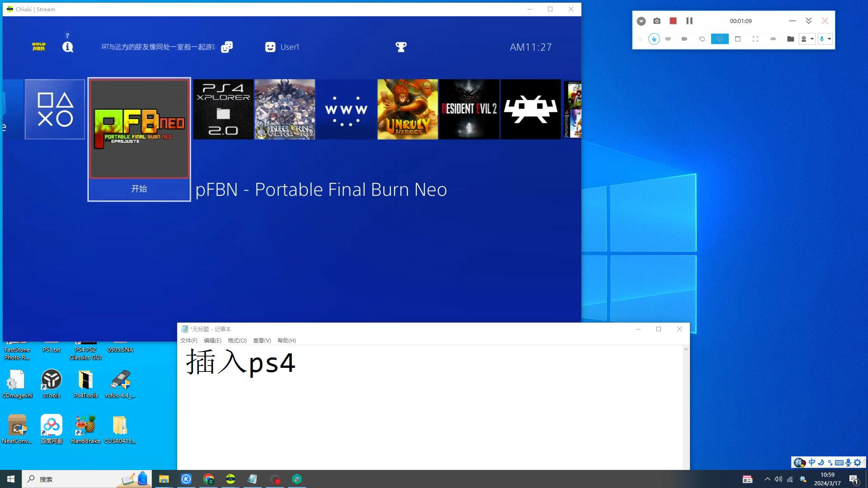This screenshot has height=488, width=868.
Task: Open PS4 notifications info icon
Action: [68, 47]
